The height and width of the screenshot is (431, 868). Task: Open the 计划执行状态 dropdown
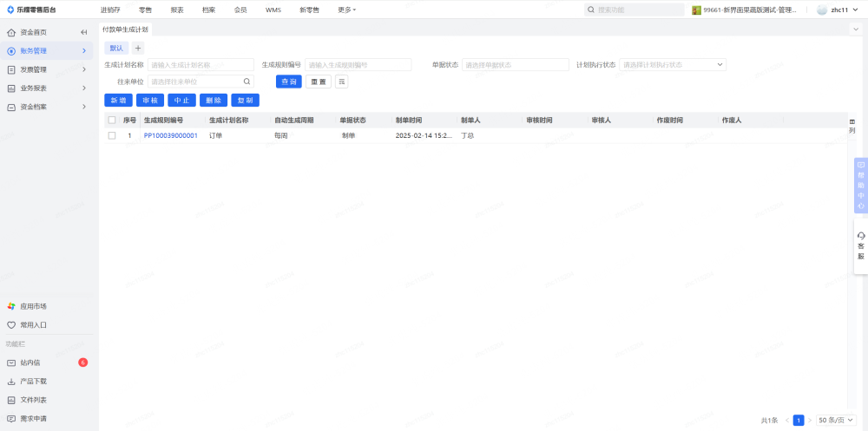point(673,65)
